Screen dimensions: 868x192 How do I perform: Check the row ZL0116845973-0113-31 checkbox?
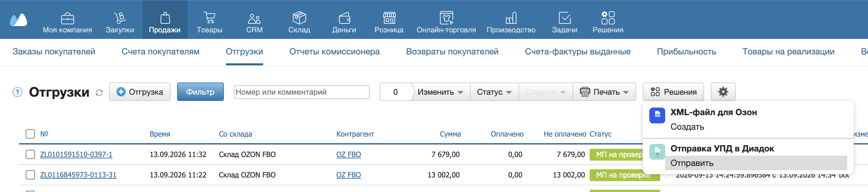[x=30, y=175]
